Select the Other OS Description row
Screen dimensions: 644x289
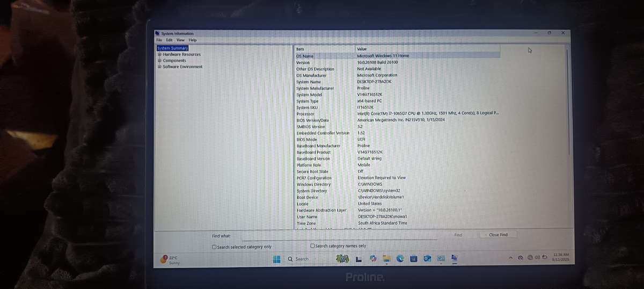[397, 69]
